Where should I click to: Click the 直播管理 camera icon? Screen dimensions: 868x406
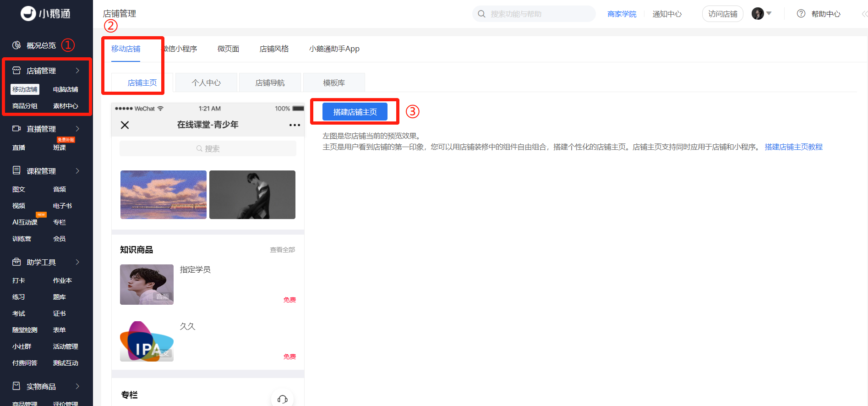pos(16,128)
